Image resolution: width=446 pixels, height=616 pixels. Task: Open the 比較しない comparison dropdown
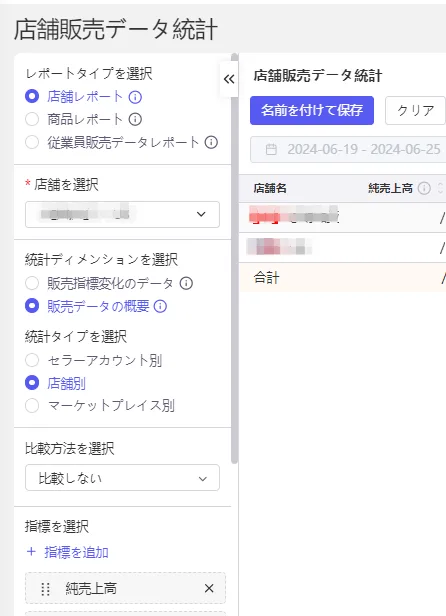[122, 478]
